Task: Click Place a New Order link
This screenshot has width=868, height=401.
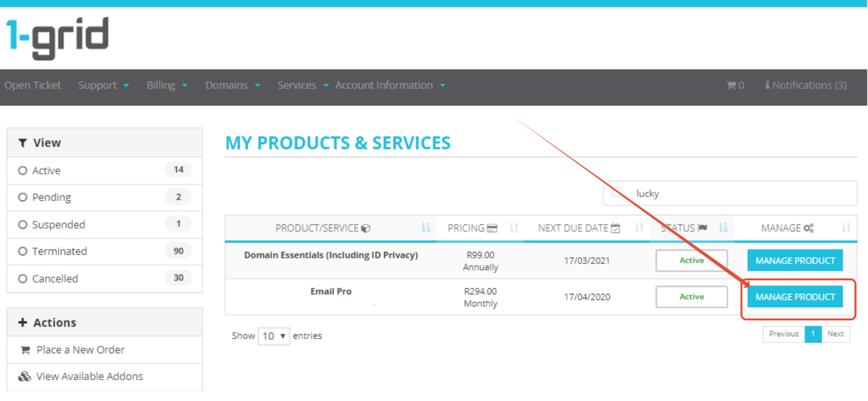Action: click(x=80, y=350)
